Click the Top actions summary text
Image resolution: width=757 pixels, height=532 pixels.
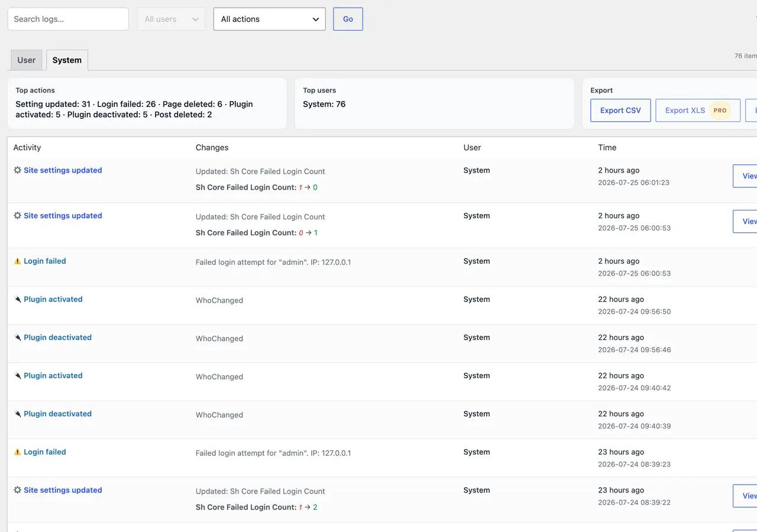pyautogui.click(x=134, y=109)
